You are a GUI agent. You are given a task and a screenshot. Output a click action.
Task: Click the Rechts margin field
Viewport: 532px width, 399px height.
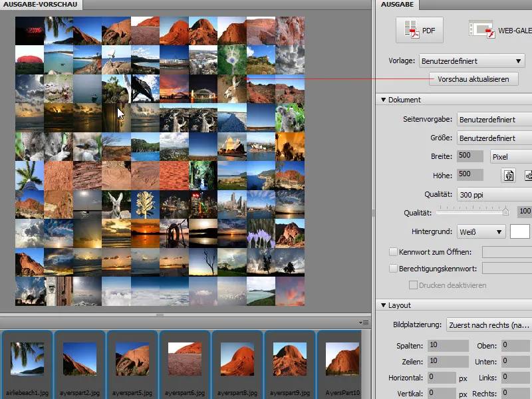517,393
